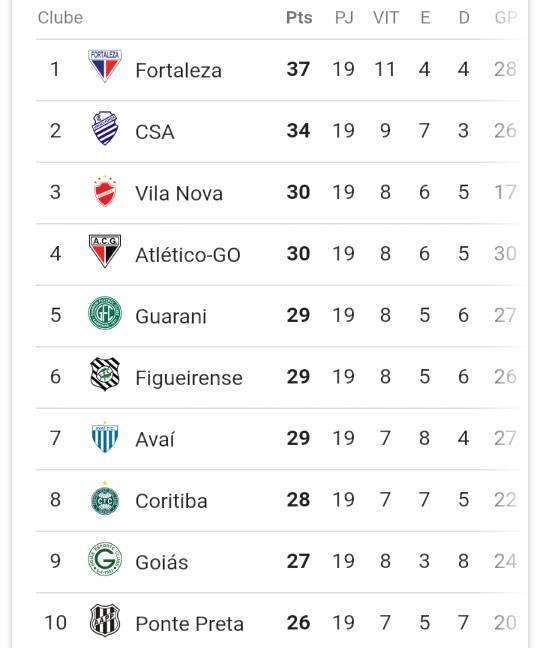The width and height of the screenshot is (540, 648).
Task: Select the Ponte Preta team name
Action: [190, 624]
